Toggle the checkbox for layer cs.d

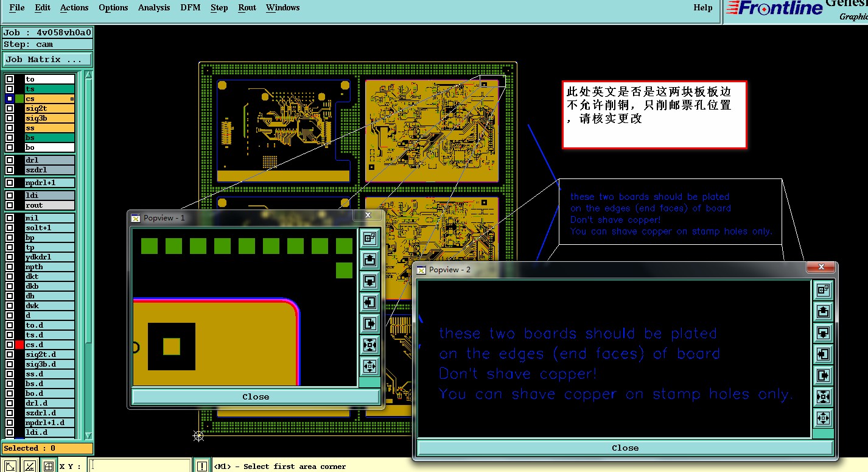(x=10, y=345)
